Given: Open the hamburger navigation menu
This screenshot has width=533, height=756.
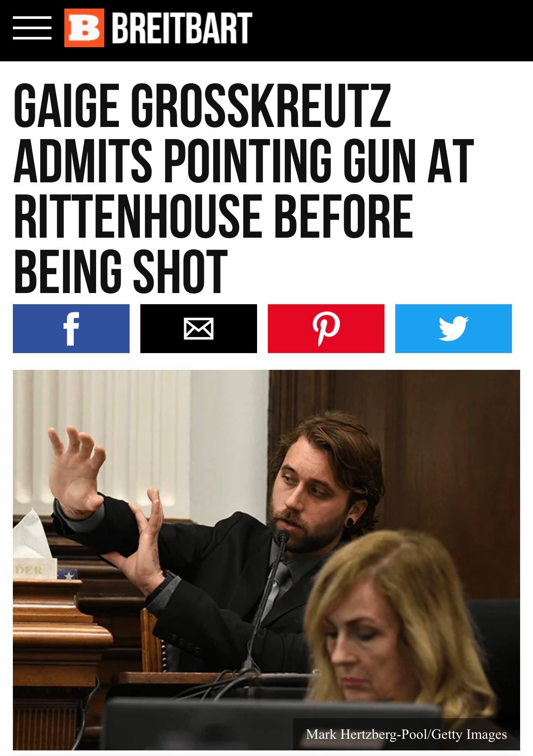Looking at the screenshot, I should tap(32, 28).
